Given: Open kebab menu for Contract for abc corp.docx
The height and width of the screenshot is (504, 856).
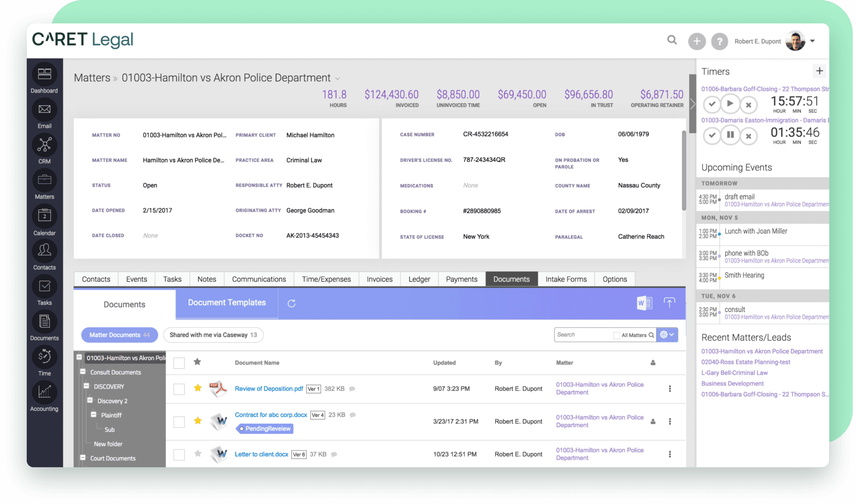Looking at the screenshot, I should [x=670, y=421].
